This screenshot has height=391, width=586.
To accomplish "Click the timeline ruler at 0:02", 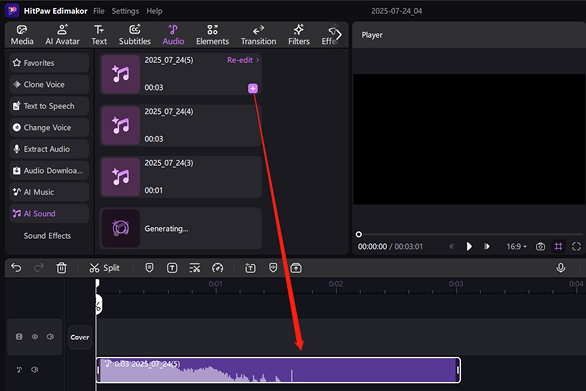I will coord(336,285).
